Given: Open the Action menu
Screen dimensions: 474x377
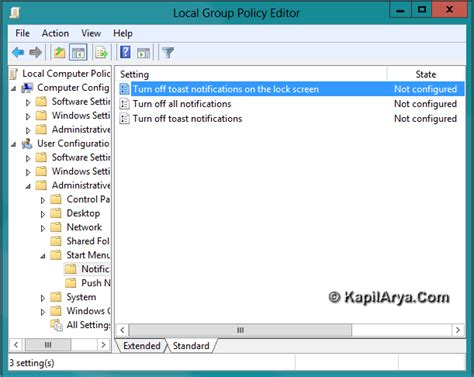Looking at the screenshot, I should (x=55, y=33).
